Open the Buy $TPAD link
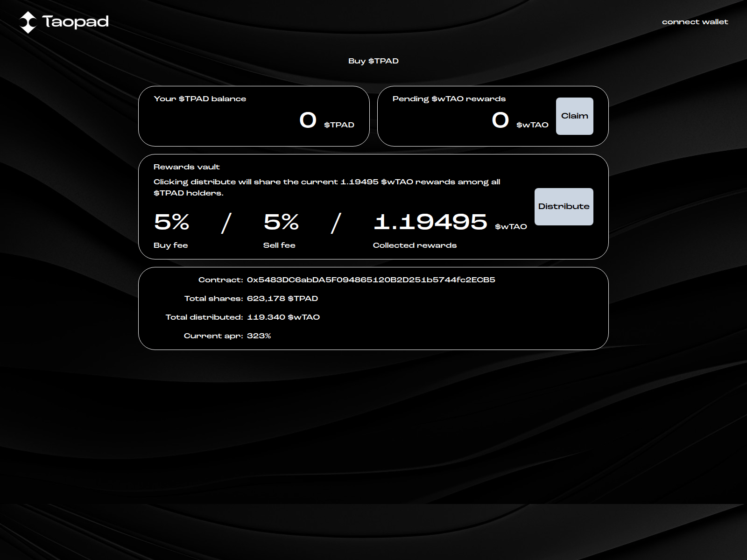747x560 pixels. (373, 61)
